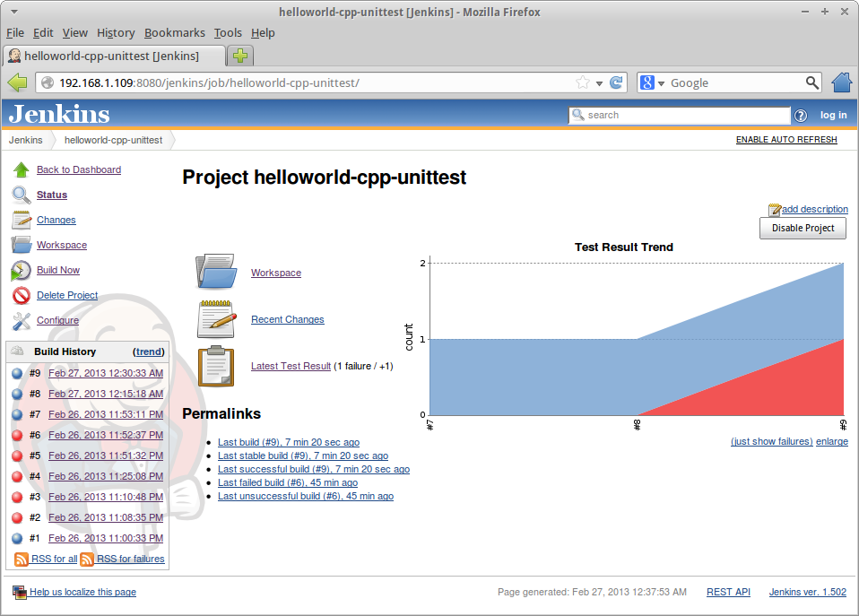Click the large Workspace folder icon
This screenshot has width=859, height=616.
click(216, 272)
